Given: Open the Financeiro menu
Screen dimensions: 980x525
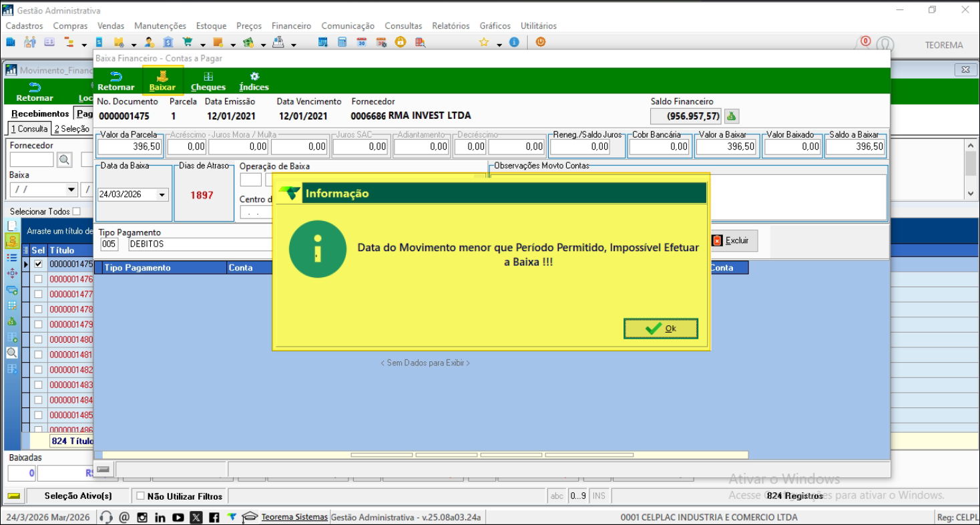Looking at the screenshot, I should click(x=291, y=26).
